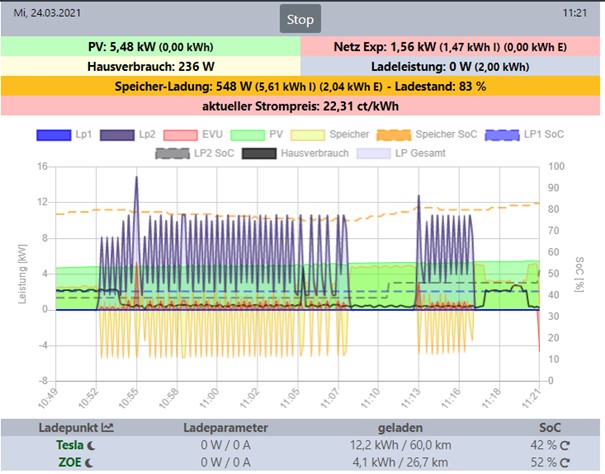
Task: Click the orange Speicher-Ladung status row
Action: 302,87
